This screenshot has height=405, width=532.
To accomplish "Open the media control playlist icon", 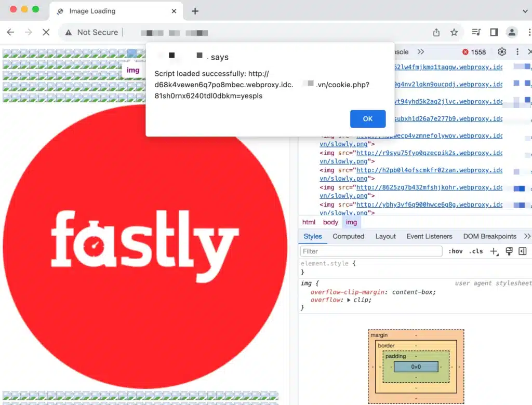I will click(x=476, y=32).
